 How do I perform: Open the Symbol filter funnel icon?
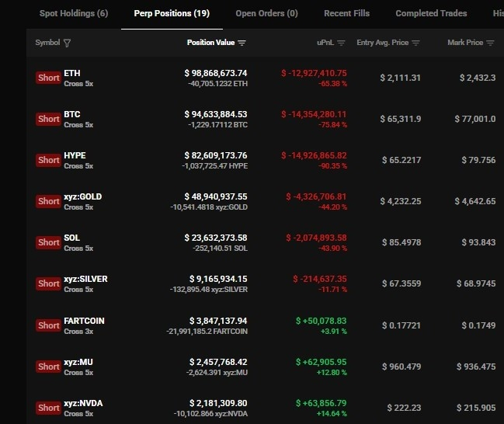coord(67,43)
